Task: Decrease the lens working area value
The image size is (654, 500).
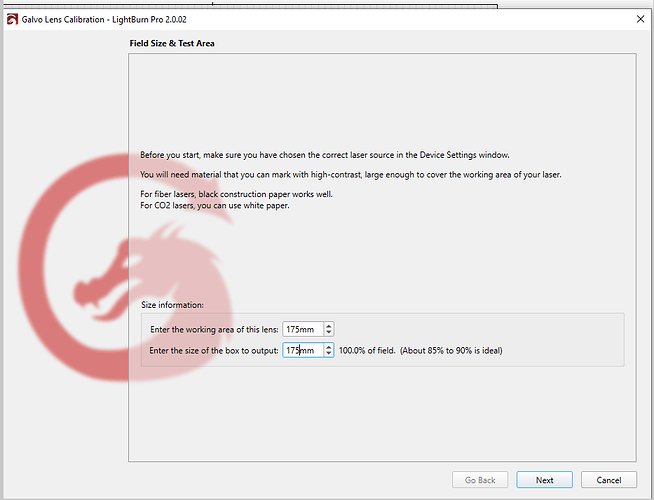Action: point(329,332)
